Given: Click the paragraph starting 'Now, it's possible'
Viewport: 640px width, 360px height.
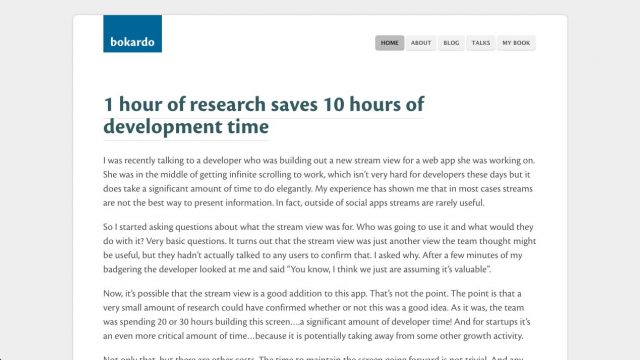Looking at the screenshot, I should (x=317, y=315).
